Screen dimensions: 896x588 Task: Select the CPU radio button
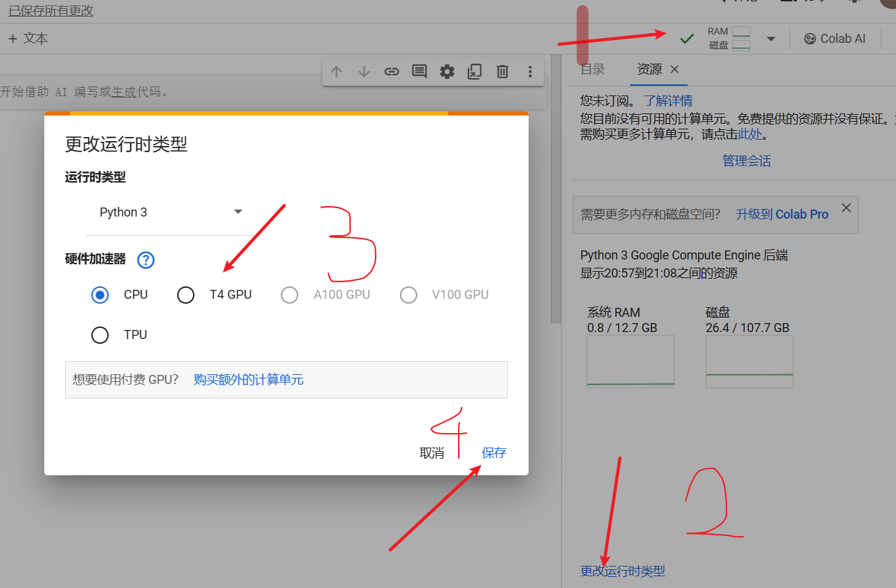[x=100, y=295]
